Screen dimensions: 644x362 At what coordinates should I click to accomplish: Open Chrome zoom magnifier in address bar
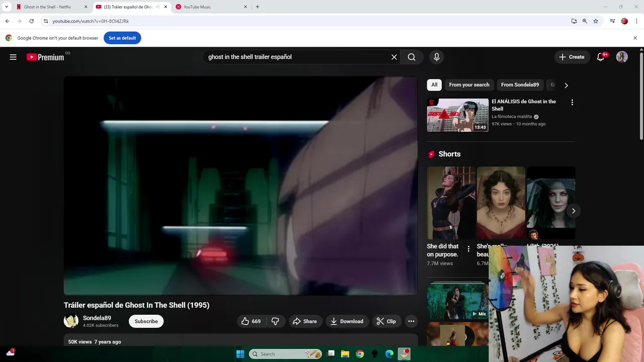[x=585, y=21]
